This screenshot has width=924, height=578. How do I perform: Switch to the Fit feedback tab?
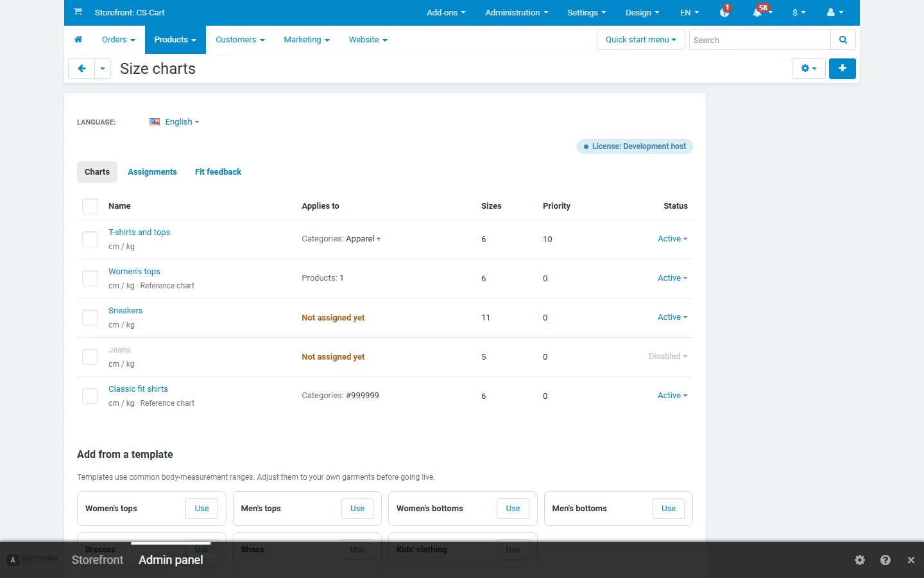pyautogui.click(x=218, y=172)
